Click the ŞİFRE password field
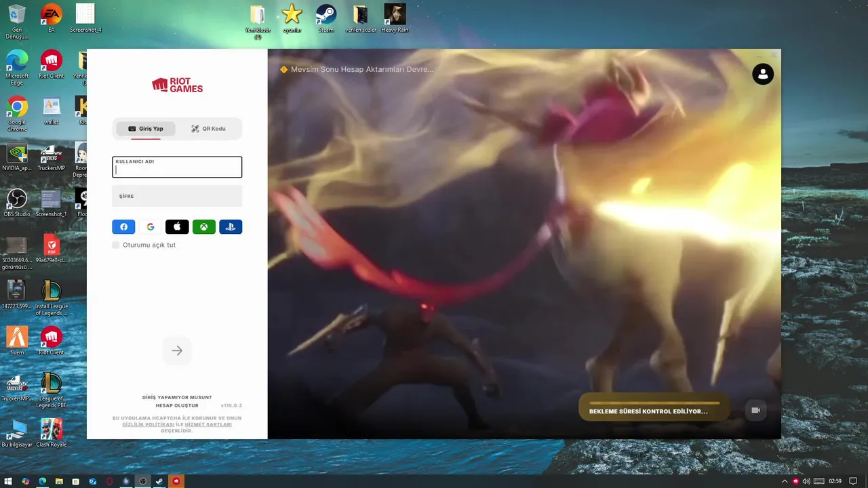 click(177, 196)
